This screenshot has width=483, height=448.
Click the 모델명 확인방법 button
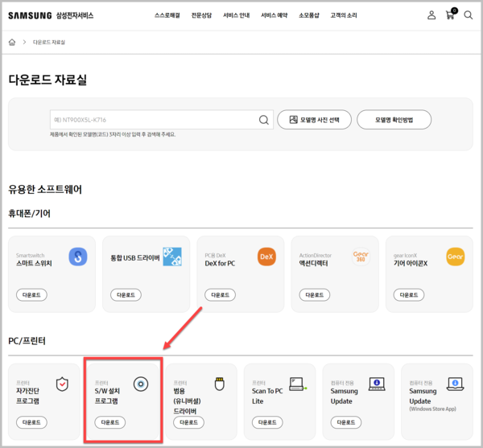(394, 120)
